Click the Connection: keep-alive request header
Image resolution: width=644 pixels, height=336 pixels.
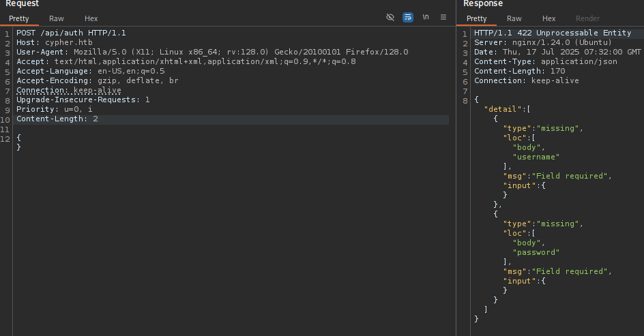(x=69, y=90)
